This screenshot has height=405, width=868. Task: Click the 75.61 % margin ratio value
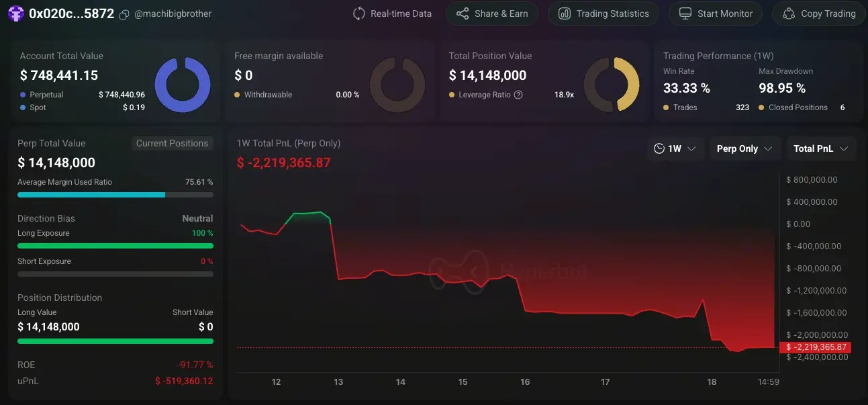point(199,182)
